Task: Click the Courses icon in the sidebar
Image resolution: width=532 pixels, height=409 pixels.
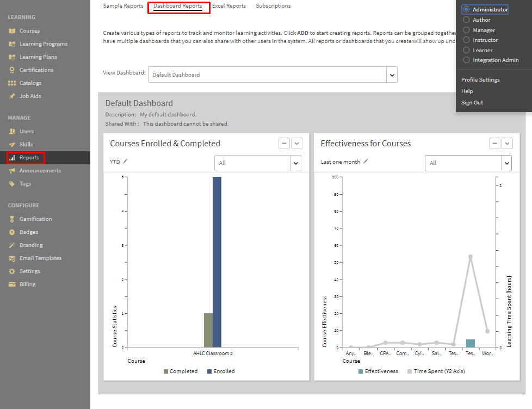Action: 12,31
